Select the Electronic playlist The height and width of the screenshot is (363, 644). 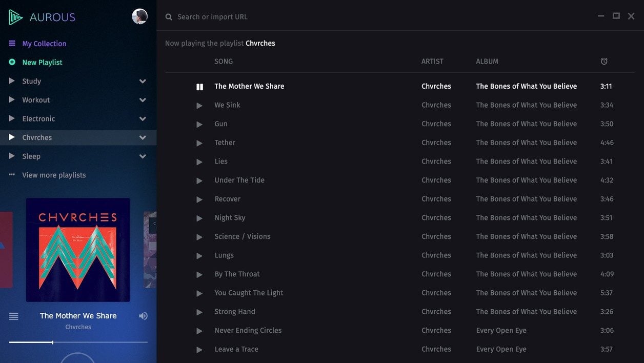[x=38, y=118]
